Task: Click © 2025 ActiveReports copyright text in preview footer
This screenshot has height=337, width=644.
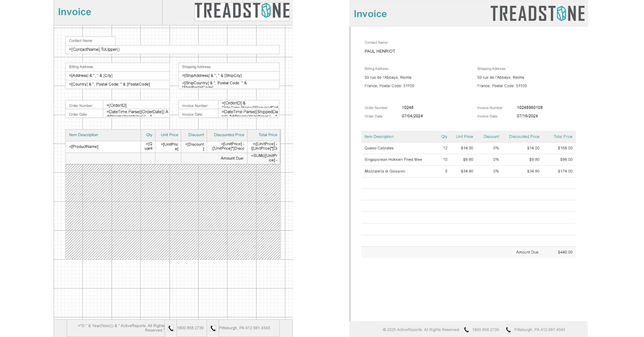Action: [421, 330]
